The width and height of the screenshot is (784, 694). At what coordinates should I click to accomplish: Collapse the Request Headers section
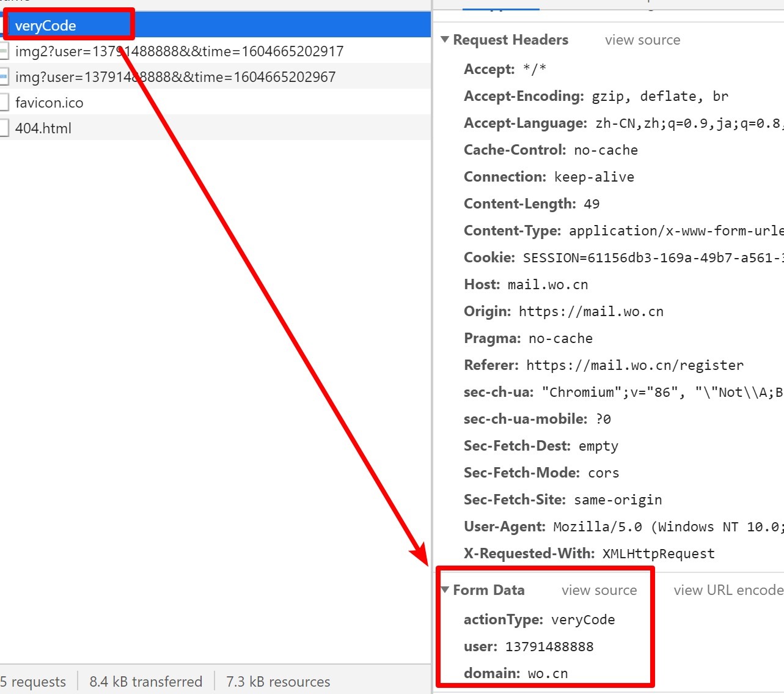[445, 40]
